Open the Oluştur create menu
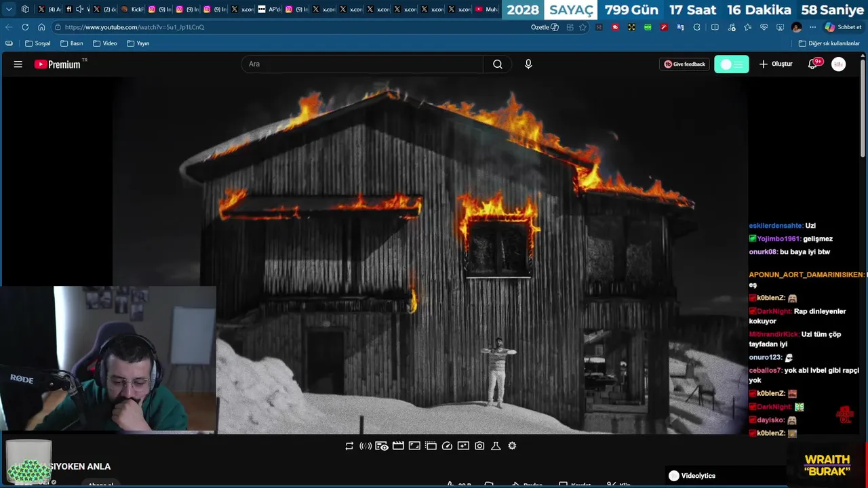 click(x=776, y=64)
